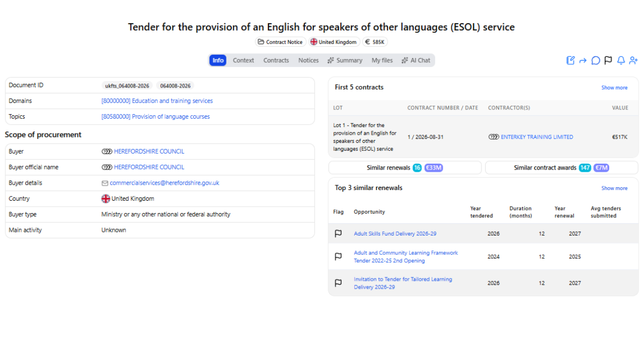Image resolution: width=644 pixels, height=337 pixels.
Task: Click the folder icon in Contract Notice badge
Action: click(261, 42)
